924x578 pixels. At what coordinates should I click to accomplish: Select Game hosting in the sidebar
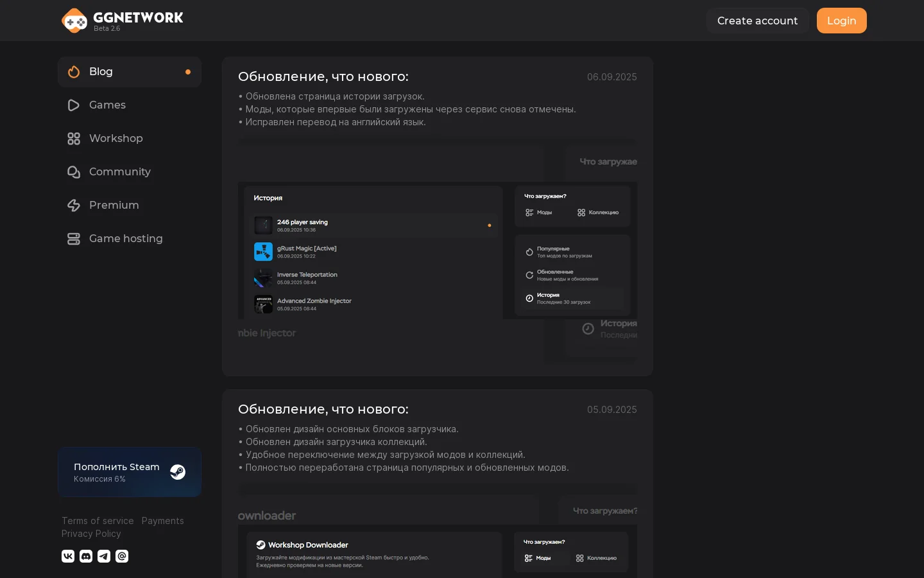click(x=130, y=239)
